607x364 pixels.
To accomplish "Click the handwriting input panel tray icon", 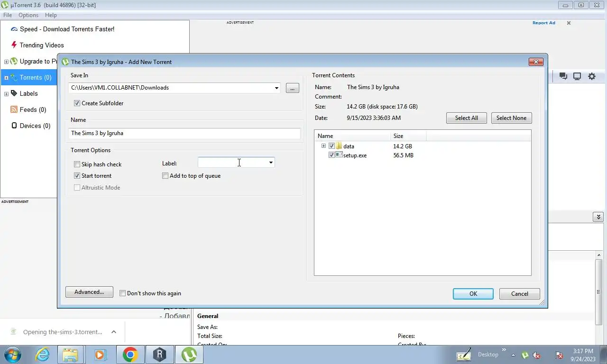I will (464, 355).
